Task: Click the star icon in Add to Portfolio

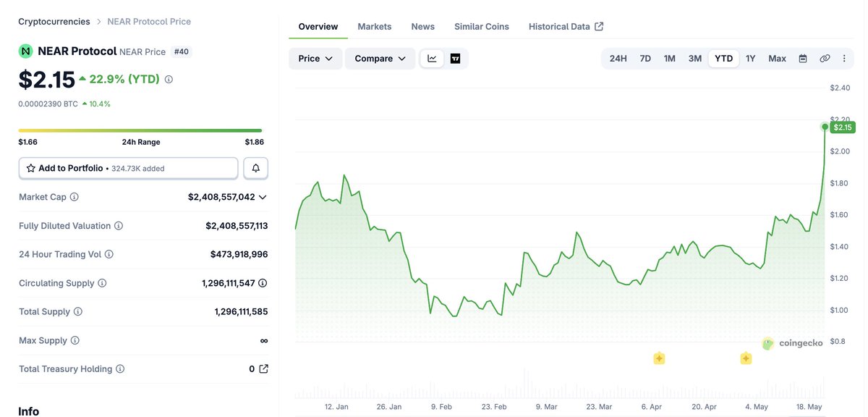Action: (x=31, y=168)
